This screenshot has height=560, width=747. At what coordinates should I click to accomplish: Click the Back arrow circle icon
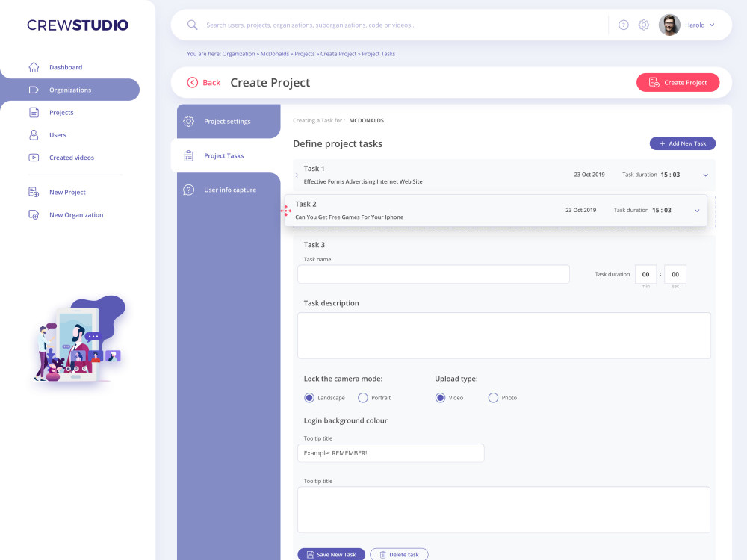tap(193, 82)
